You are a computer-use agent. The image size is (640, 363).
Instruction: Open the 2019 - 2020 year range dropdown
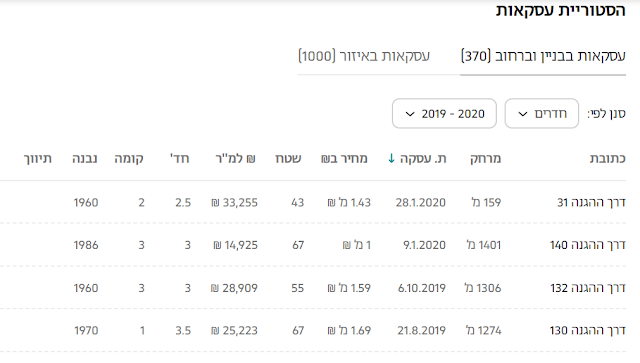pos(444,114)
